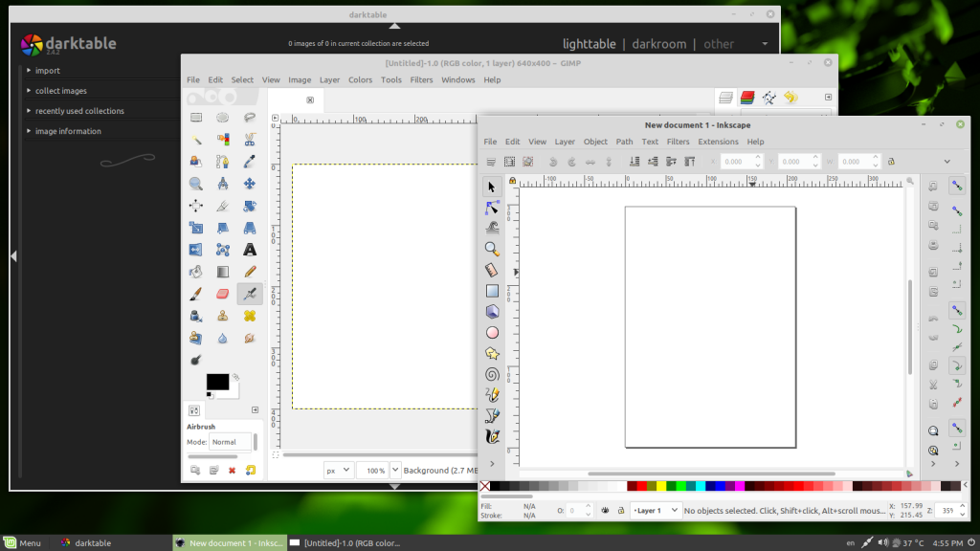Pick Inkscape's Rectangle tool

pyautogui.click(x=491, y=291)
